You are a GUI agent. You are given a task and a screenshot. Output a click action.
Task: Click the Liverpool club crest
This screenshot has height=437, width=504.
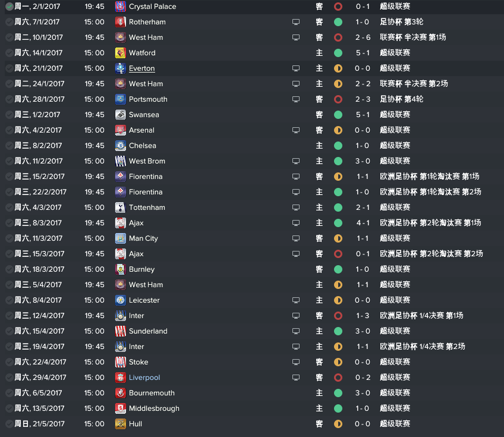click(x=120, y=378)
